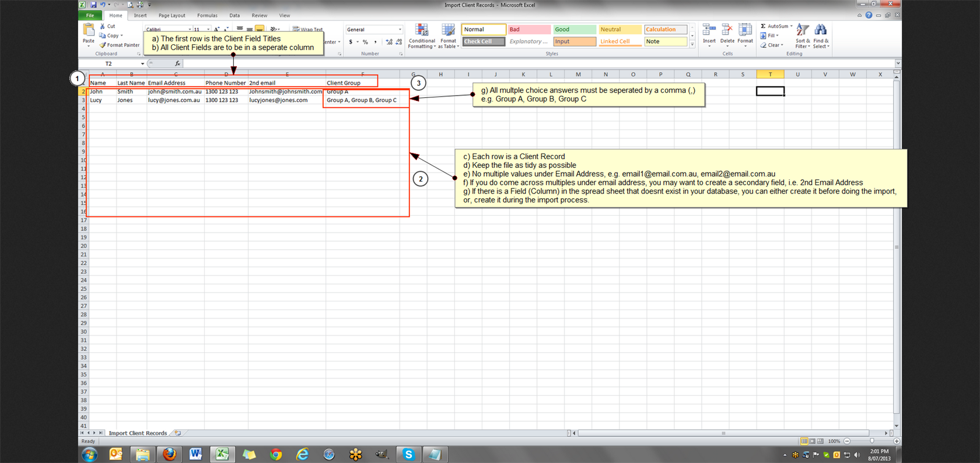Image resolution: width=980 pixels, height=463 pixels.
Task: Open Find & Select binoculars icon
Action: tap(821, 31)
